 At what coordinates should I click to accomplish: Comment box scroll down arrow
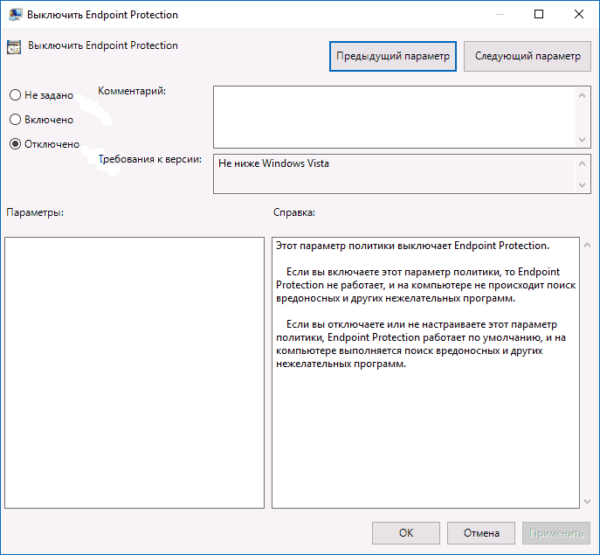(582, 139)
